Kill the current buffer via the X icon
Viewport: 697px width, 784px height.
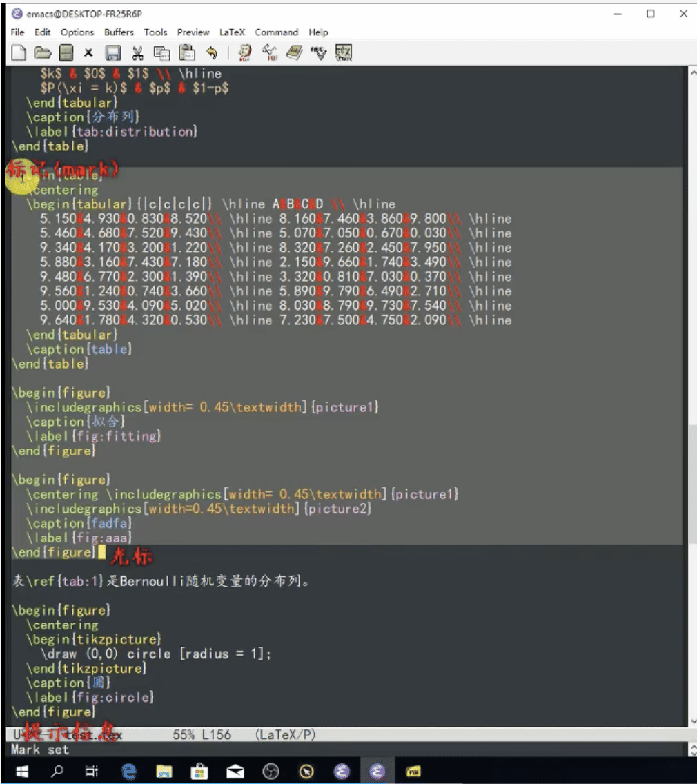(88, 52)
